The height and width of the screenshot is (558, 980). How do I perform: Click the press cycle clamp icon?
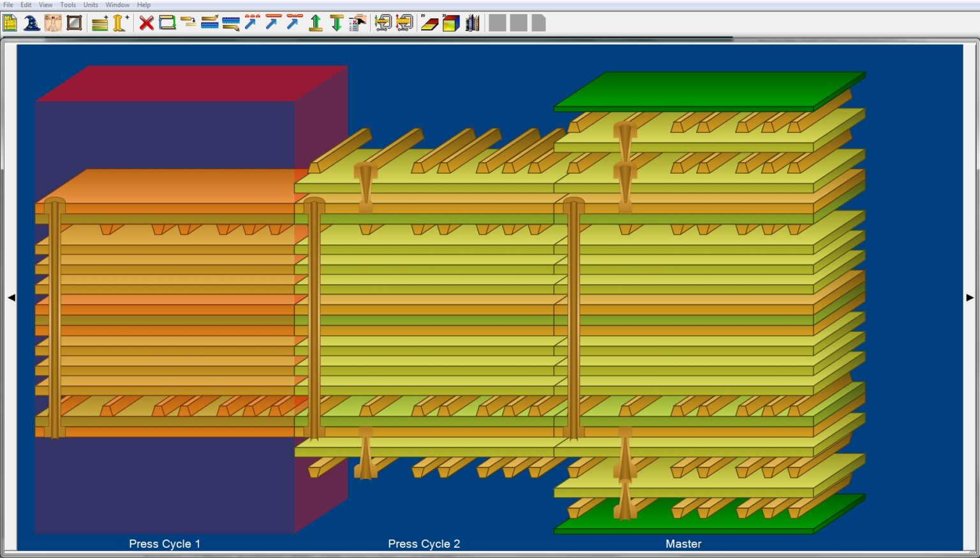(383, 22)
